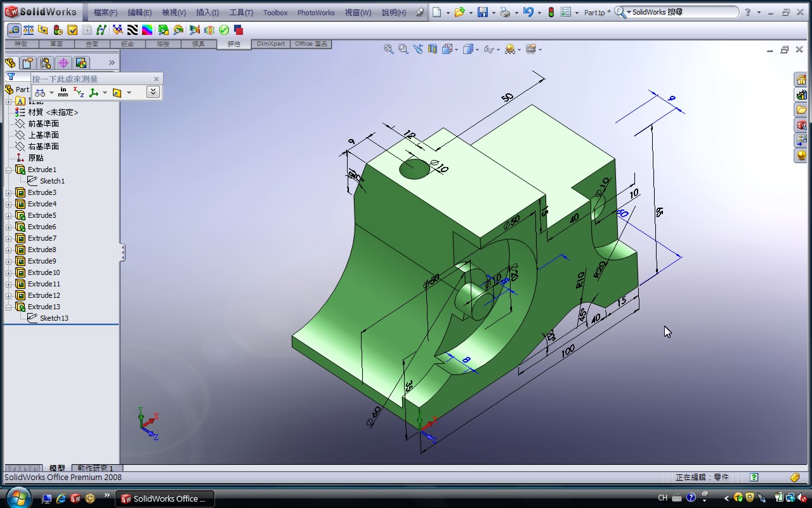This screenshot has width=812, height=508.
Task: Select the Measure tool in evaluate toolbar
Action: click(14, 30)
